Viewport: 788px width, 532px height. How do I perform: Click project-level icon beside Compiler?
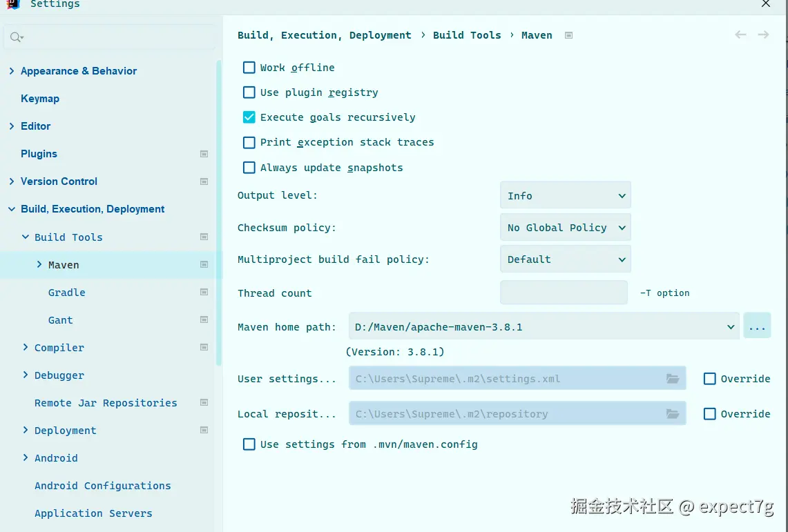(x=204, y=347)
